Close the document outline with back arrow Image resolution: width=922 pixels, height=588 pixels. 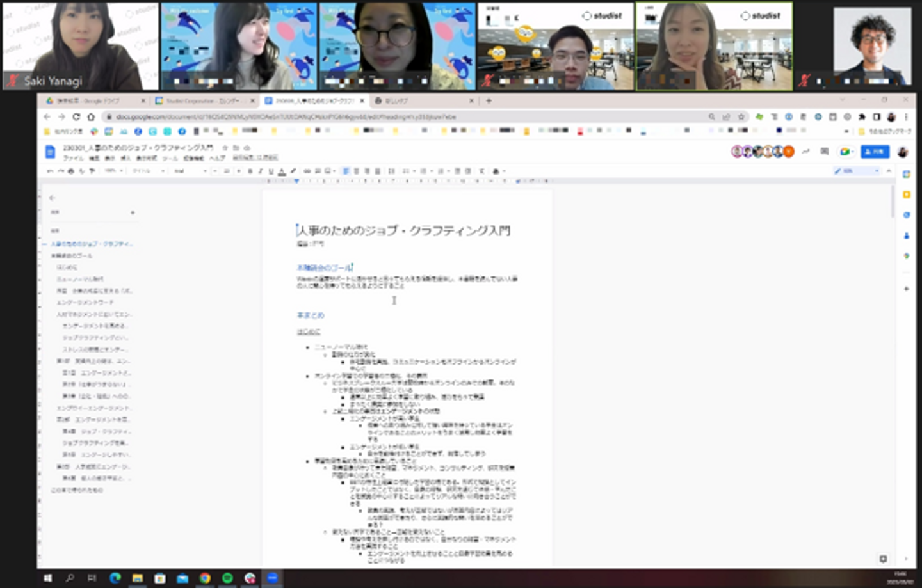52,198
